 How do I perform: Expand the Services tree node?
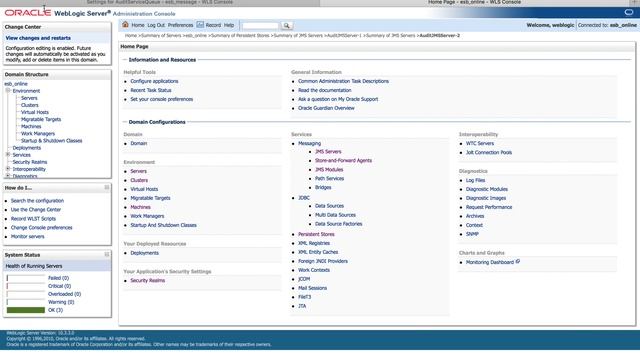[8, 155]
